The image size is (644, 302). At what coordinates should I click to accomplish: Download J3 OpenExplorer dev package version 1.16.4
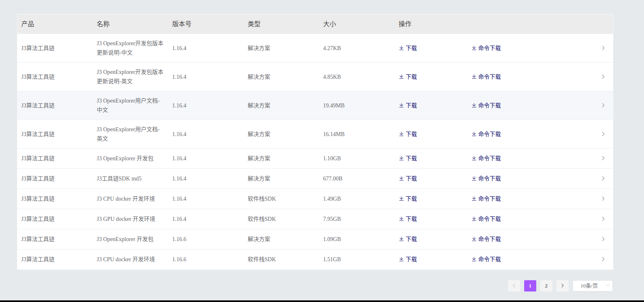tap(408, 158)
